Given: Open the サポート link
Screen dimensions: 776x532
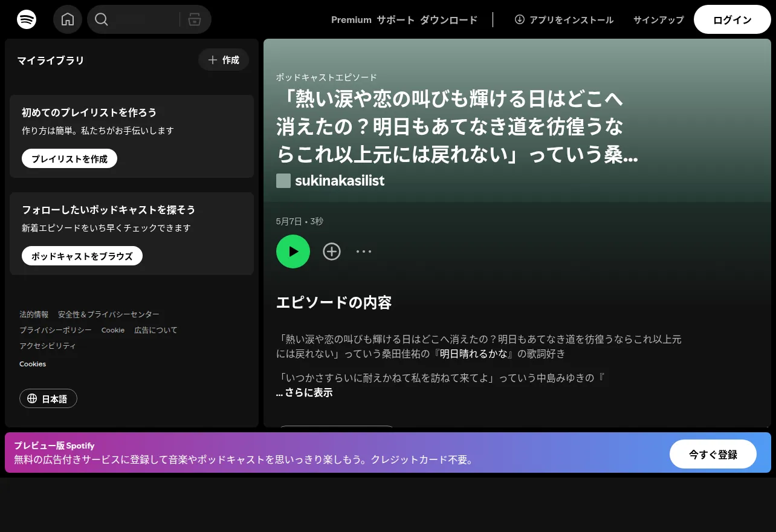Looking at the screenshot, I should pos(396,20).
